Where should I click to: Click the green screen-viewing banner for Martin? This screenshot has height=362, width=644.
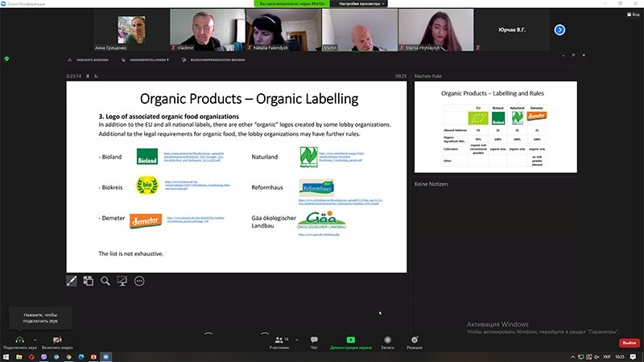292,4
